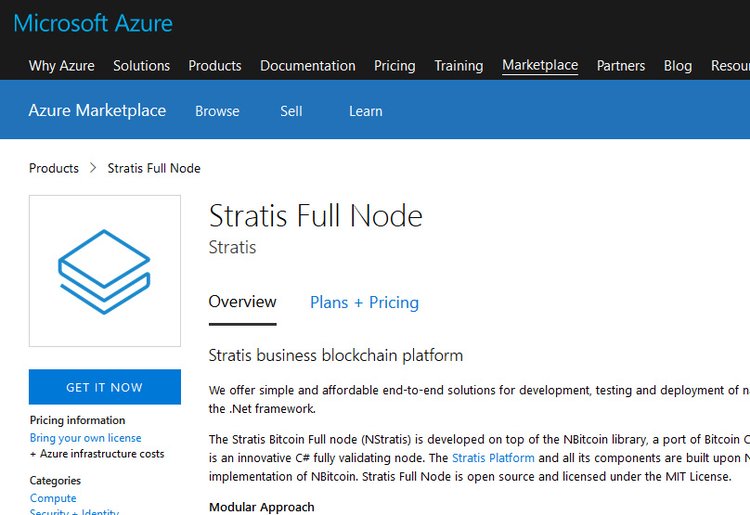Click the breadcrumb chevron after Products

(93, 168)
